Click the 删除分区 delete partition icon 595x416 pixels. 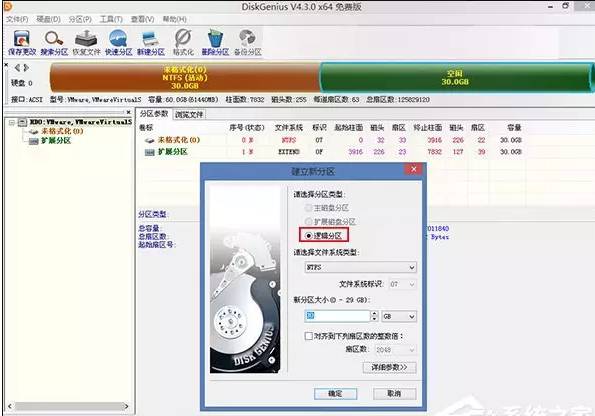pyautogui.click(x=215, y=42)
